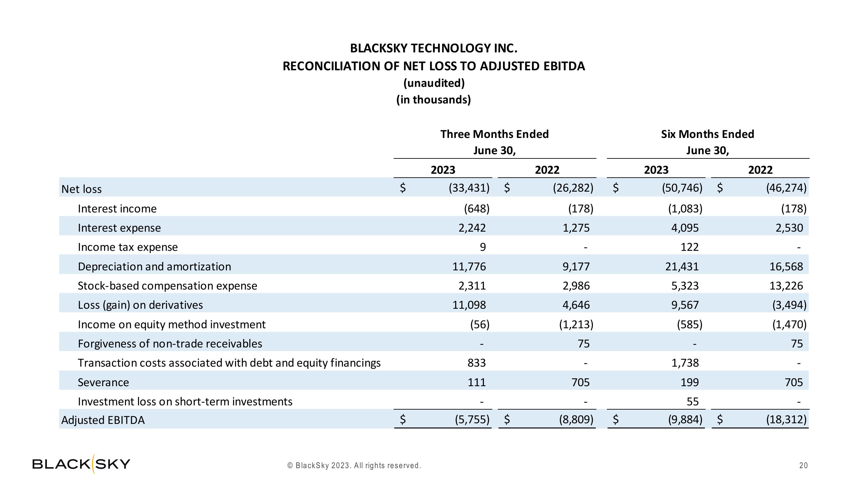Select stock-based compensation value 5,323
The image size is (868, 488).
[x=685, y=286]
